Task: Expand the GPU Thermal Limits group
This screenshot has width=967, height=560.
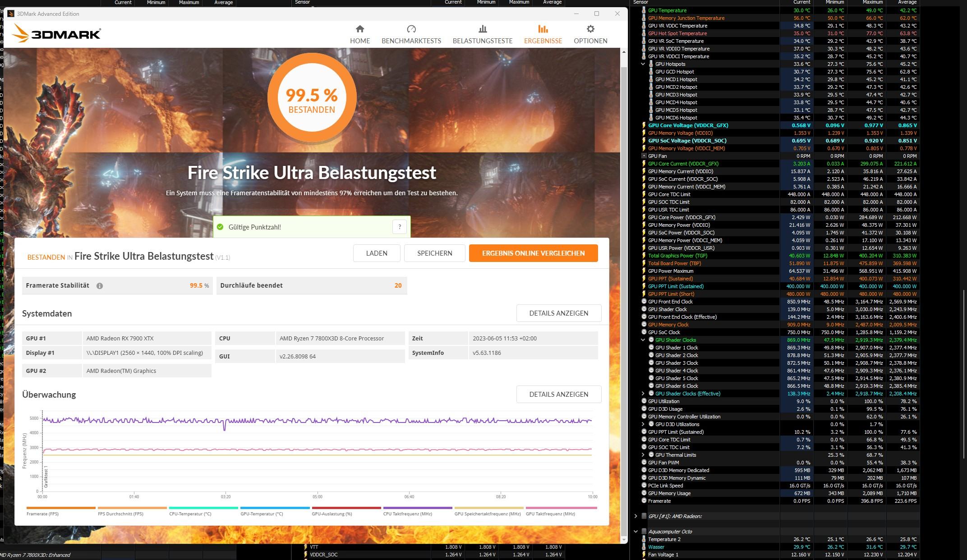Action: point(643,455)
